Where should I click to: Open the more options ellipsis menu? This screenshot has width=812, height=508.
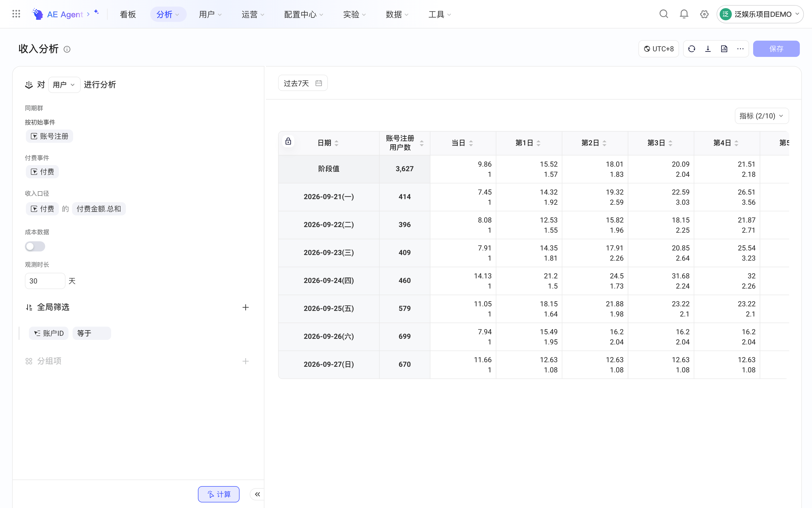(x=740, y=49)
